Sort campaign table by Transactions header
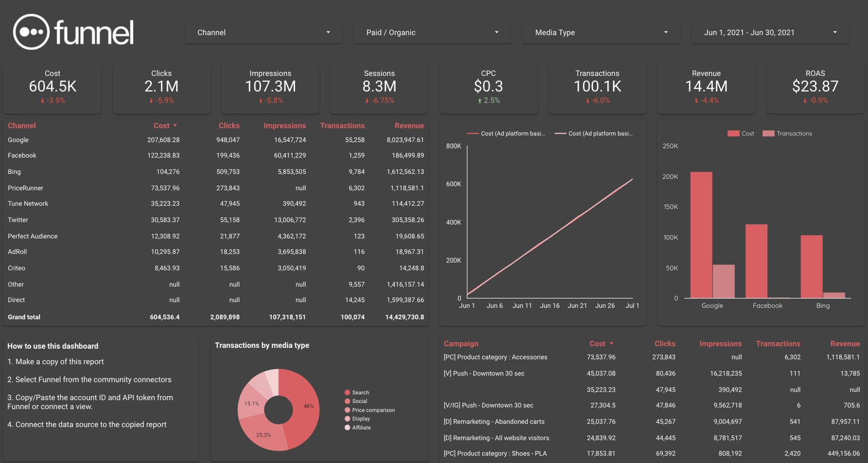Image resolution: width=868 pixels, height=463 pixels. (x=778, y=344)
